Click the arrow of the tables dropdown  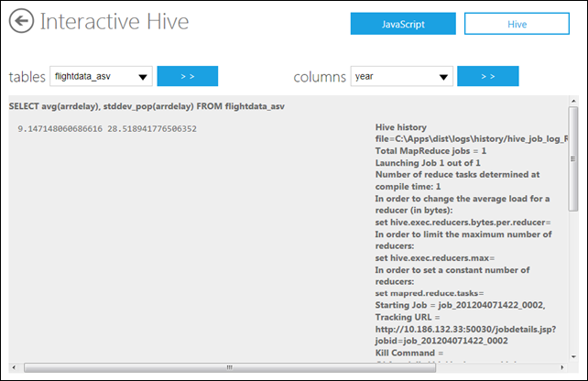pos(143,77)
